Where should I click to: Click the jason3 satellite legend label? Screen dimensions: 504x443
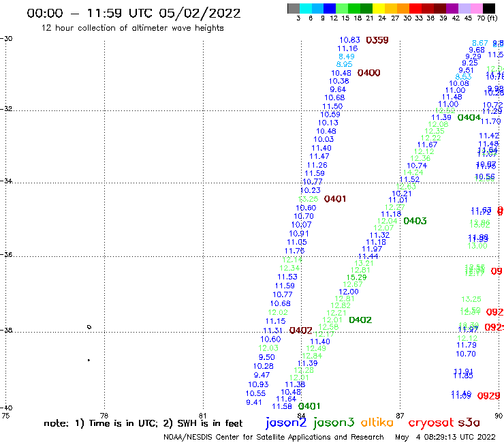pos(334,423)
